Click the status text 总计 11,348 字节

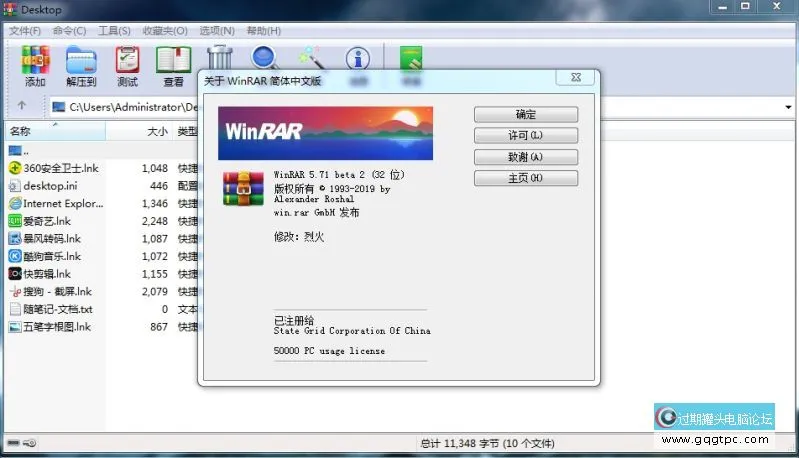coord(460,443)
